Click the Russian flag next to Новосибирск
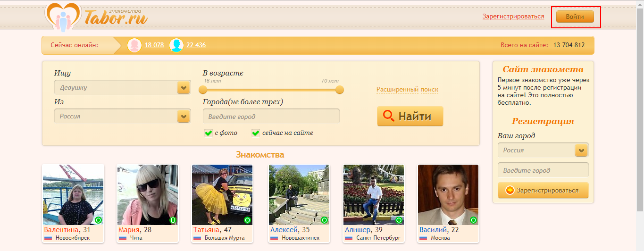644x251 pixels. coord(48,238)
